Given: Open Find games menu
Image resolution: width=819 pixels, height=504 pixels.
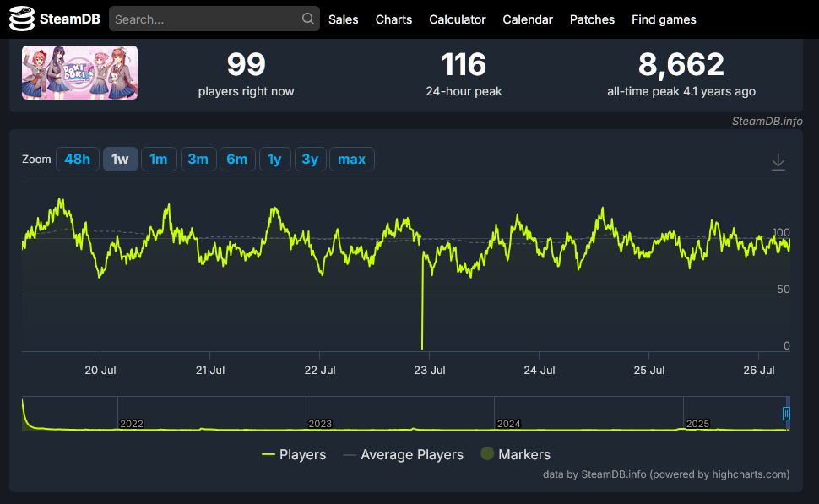Looking at the screenshot, I should (x=664, y=19).
